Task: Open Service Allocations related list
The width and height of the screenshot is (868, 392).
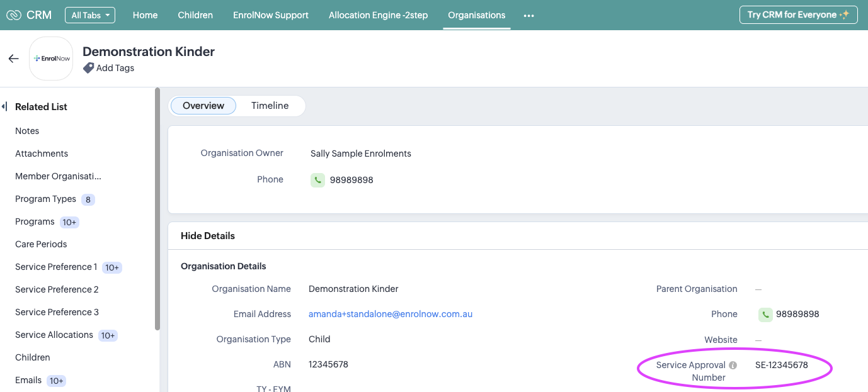Action: (54, 335)
